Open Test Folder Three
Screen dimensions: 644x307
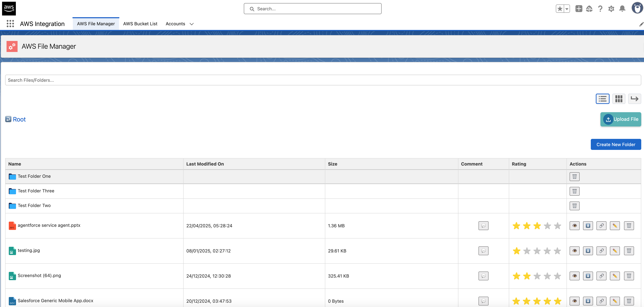click(36, 191)
